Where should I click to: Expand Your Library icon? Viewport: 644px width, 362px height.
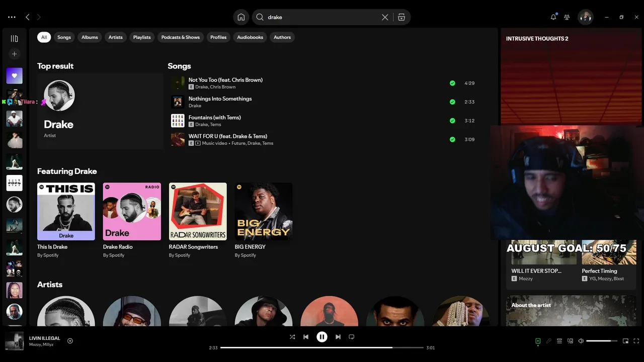[14, 39]
